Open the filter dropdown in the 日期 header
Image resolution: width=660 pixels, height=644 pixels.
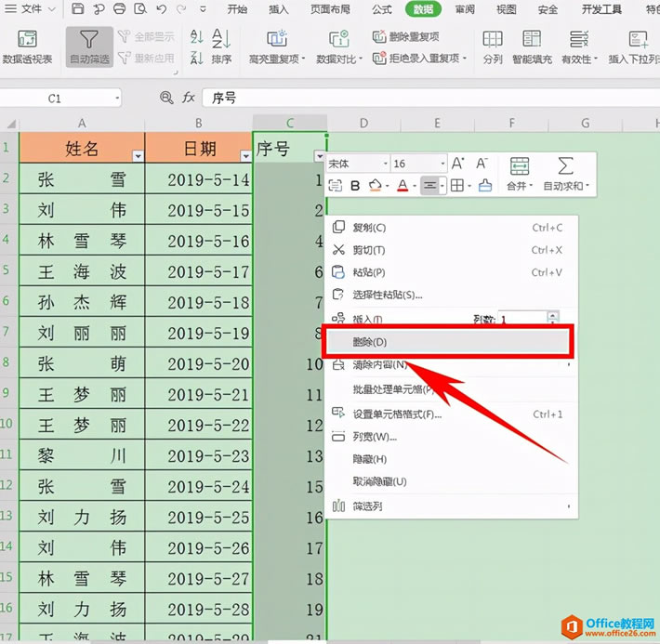(x=245, y=156)
